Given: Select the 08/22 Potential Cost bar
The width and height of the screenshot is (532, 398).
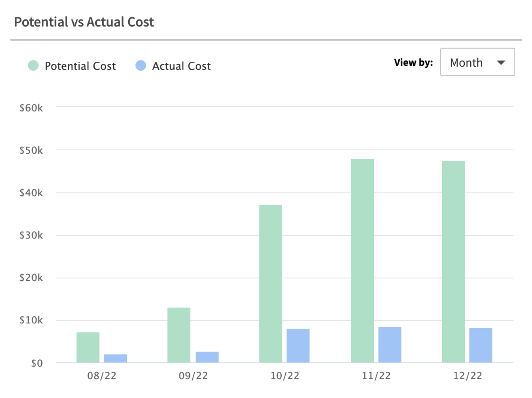Looking at the screenshot, I should (x=88, y=347).
